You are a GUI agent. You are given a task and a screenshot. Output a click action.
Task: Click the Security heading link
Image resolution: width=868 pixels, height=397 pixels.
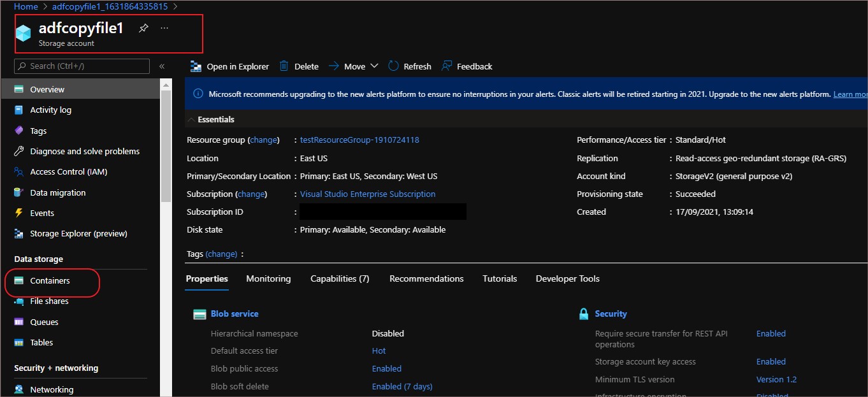611,314
